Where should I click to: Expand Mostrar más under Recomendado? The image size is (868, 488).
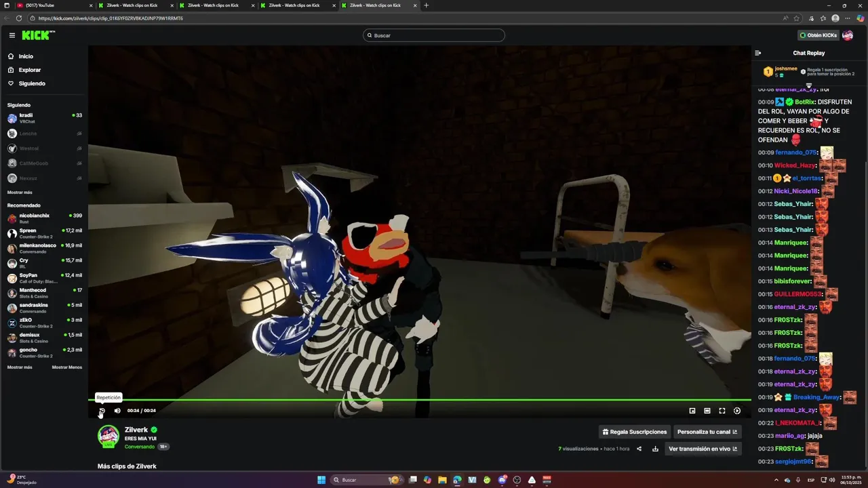click(x=20, y=367)
